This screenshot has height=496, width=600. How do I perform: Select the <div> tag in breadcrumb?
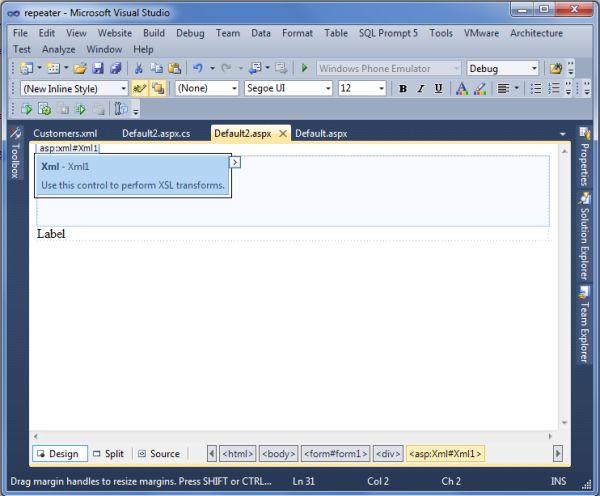tap(388, 454)
